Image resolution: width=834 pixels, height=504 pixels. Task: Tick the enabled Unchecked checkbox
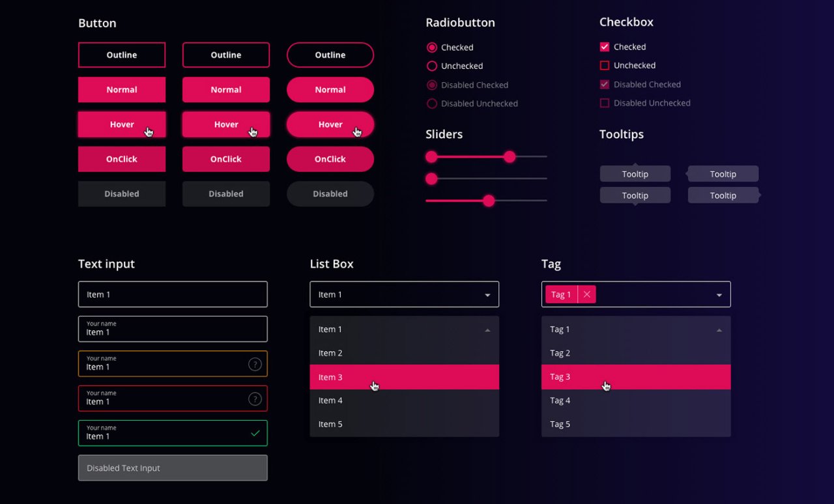(x=605, y=65)
